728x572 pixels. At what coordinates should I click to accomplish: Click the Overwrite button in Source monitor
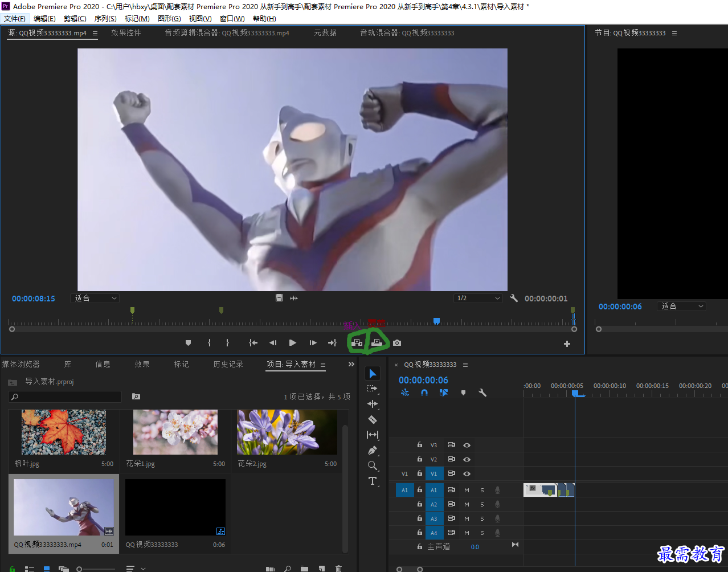click(377, 343)
